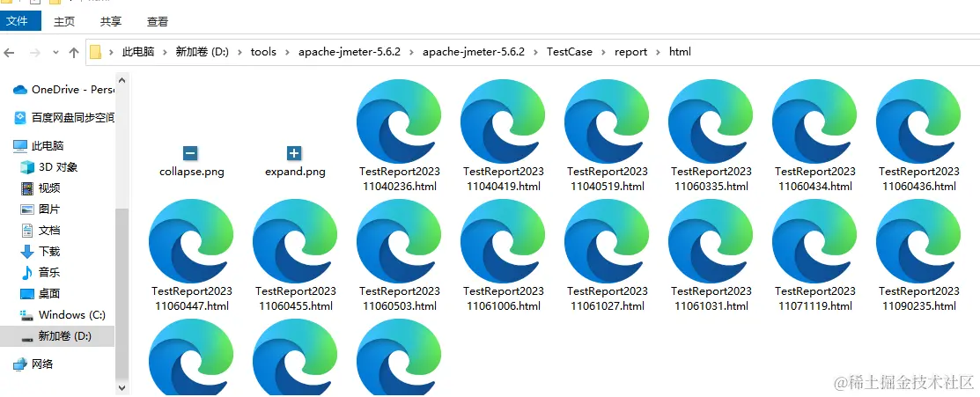The image size is (980, 397).
Task: Click the OneDrive cloud icon in sidebar
Action: tap(20, 90)
